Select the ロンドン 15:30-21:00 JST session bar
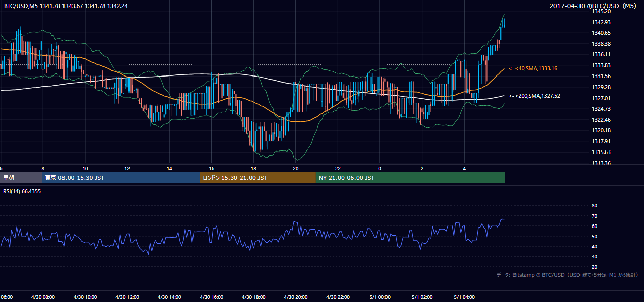 click(258, 178)
